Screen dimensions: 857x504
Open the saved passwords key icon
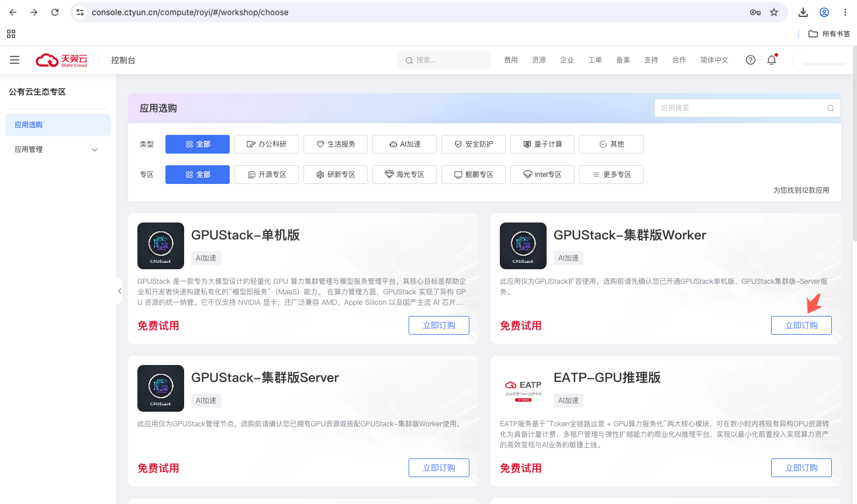coord(755,12)
